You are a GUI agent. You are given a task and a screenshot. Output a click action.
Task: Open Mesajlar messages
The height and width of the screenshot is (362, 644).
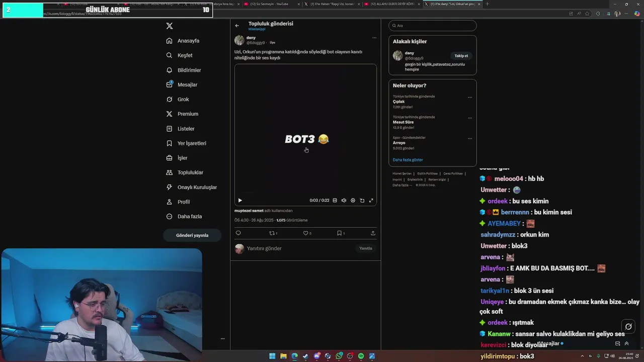[x=182, y=84]
